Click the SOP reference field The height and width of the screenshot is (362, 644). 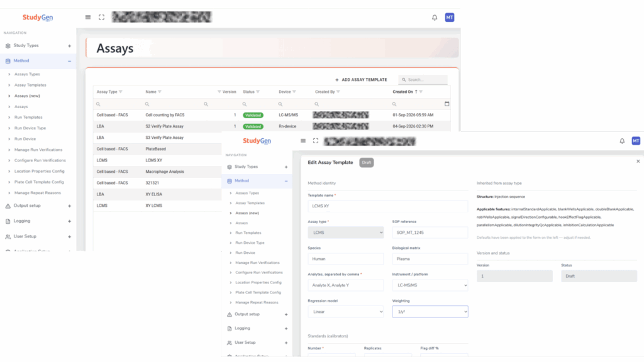click(430, 233)
